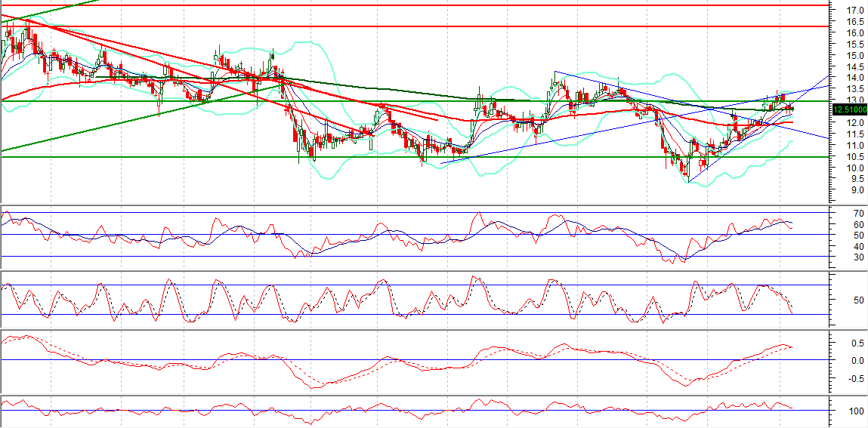Click the 50 label in the RSI panel

tap(859, 236)
